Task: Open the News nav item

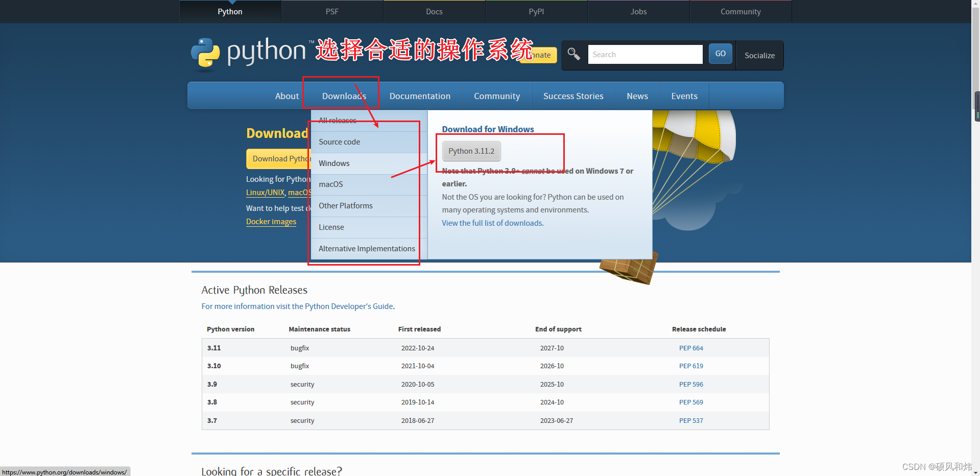Action: (637, 96)
